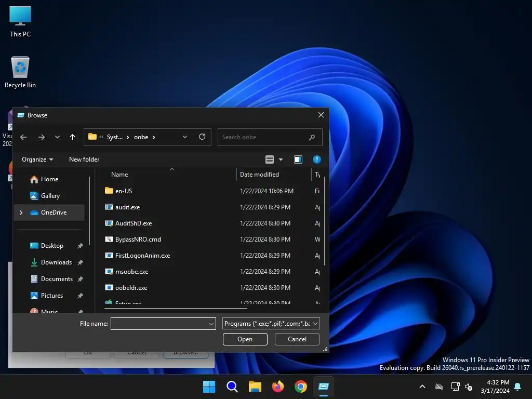Click the pin icon beside Documents
This screenshot has width=532, height=399.
tap(81, 279)
